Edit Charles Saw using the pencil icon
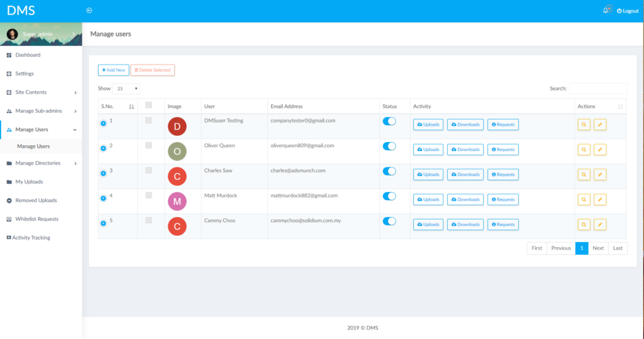 click(x=599, y=175)
